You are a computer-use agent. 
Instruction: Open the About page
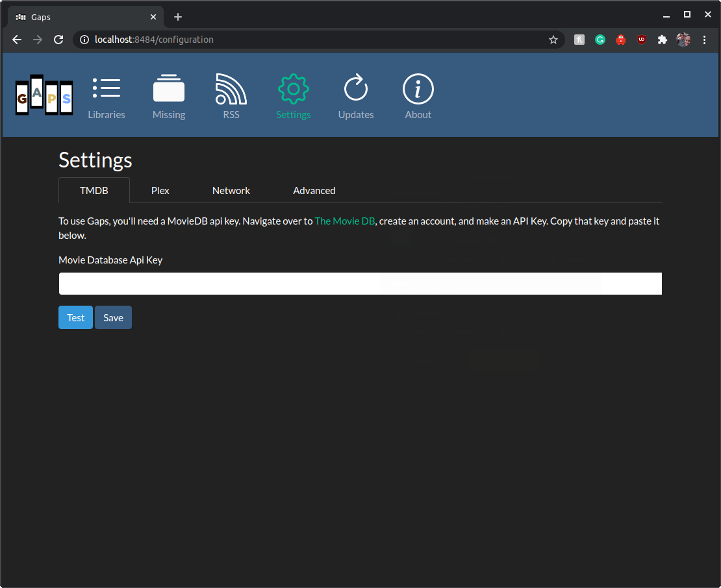(x=418, y=96)
